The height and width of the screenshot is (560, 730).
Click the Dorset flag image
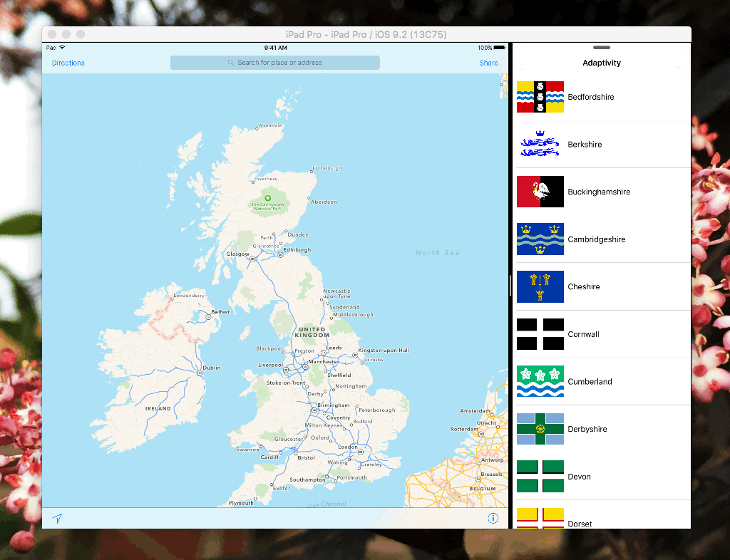[540, 518]
